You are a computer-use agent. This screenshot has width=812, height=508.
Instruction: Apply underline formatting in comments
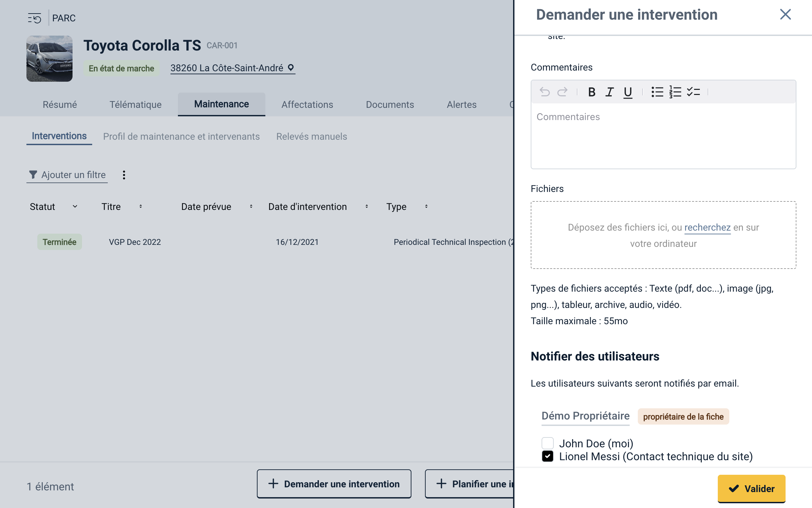click(x=628, y=92)
